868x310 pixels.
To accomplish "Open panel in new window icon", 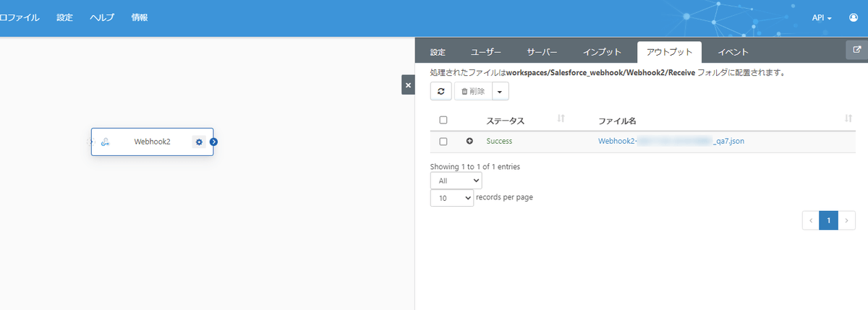I will (857, 51).
